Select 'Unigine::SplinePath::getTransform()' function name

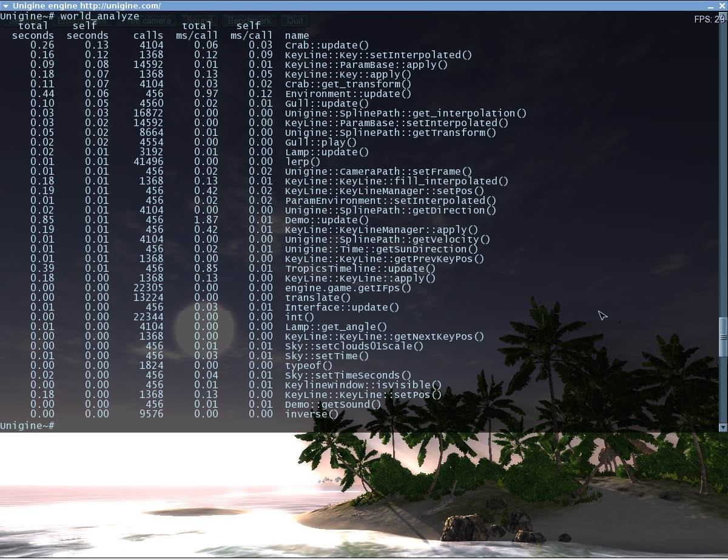pos(391,133)
